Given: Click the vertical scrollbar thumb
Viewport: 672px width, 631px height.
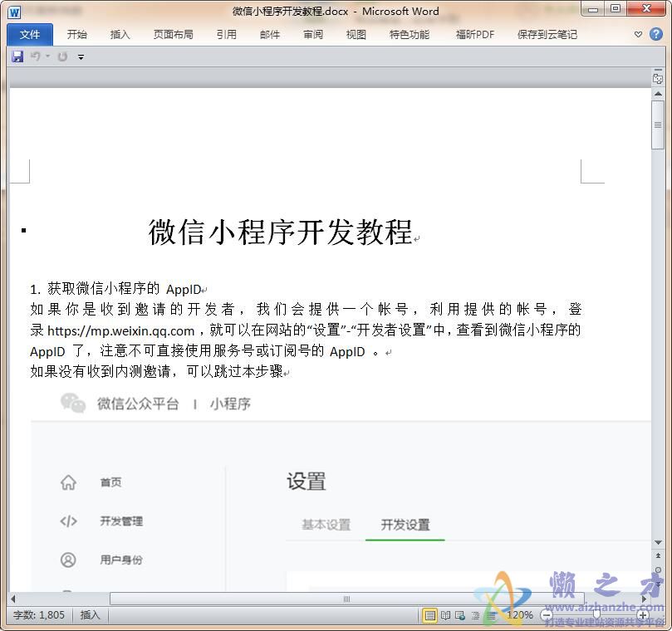Looking at the screenshot, I should [658, 125].
